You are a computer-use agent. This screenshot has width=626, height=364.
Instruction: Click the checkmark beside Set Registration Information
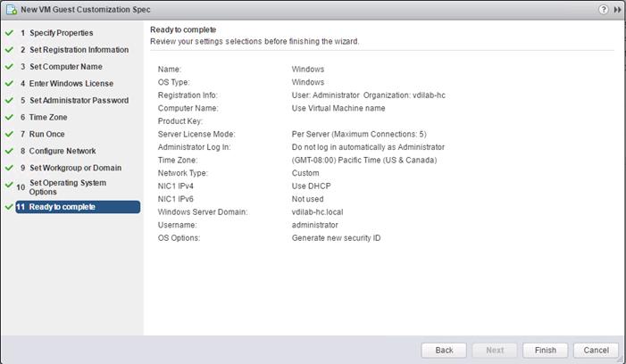(9, 50)
